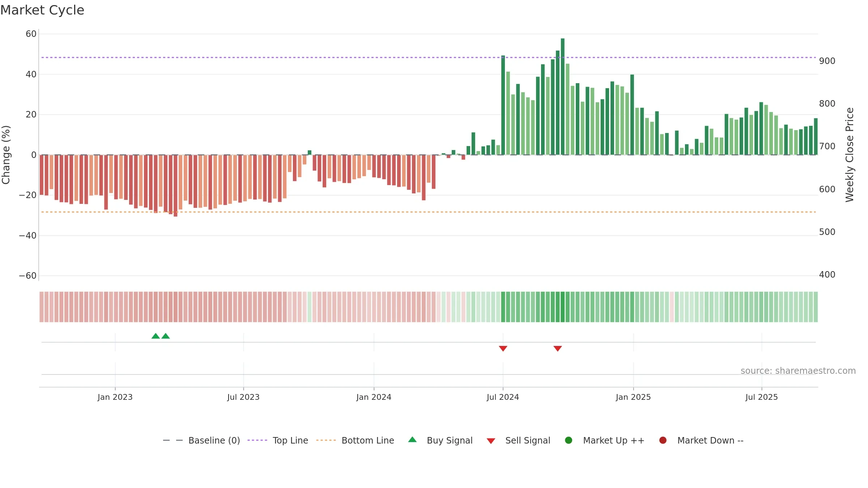868x488 pixels.
Task: Click the orange dotted line sample in legend
Action: 326,440
